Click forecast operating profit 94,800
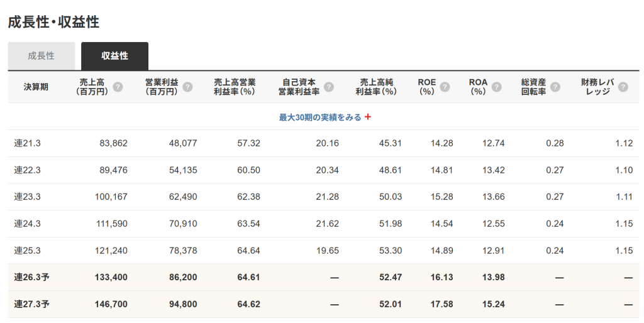 (x=183, y=304)
